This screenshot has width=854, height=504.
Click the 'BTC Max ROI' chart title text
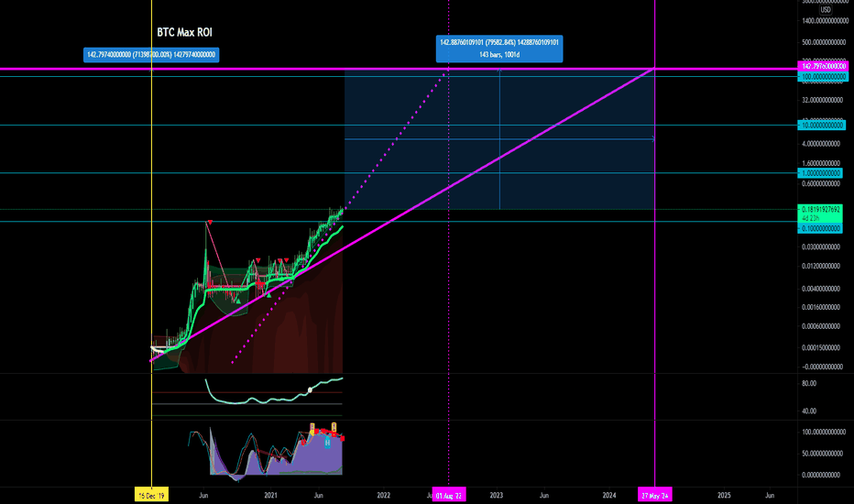click(x=184, y=33)
